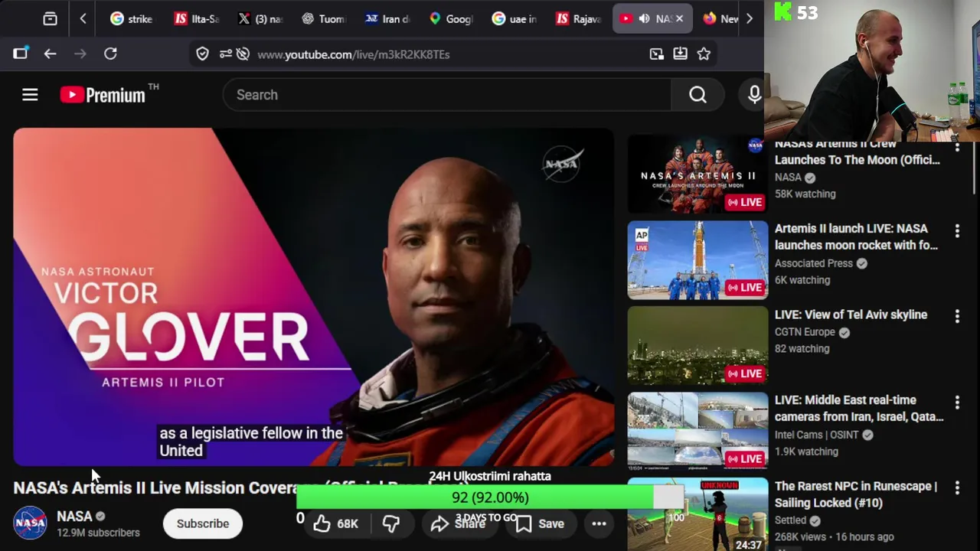Open 'LIVE: View of Tel Aviv skyline' title

851,315
